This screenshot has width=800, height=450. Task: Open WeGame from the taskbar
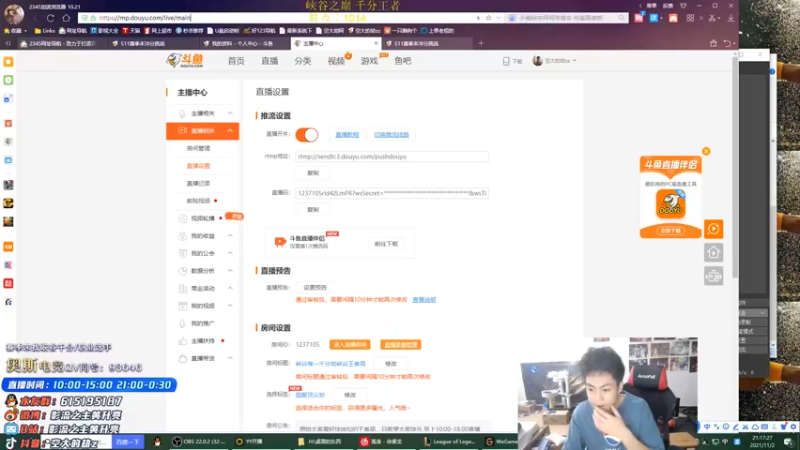click(501, 441)
